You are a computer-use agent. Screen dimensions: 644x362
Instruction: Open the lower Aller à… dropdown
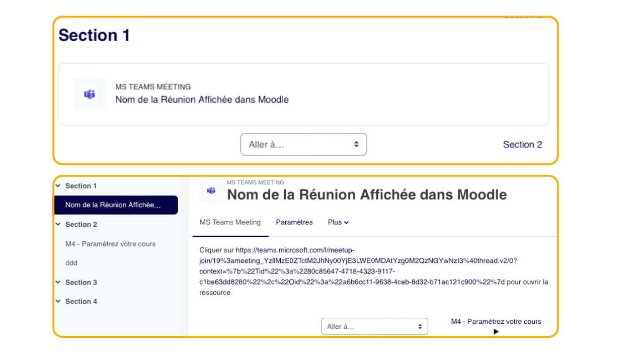click(x=374, y=326)
